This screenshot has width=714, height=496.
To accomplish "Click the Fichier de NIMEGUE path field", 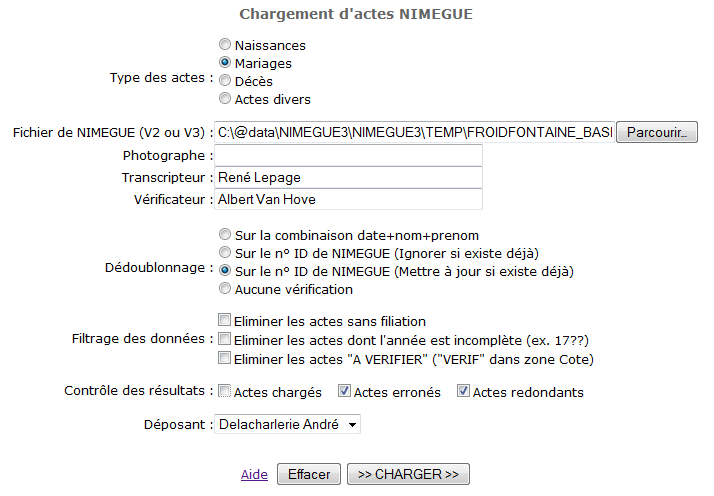I will (413, 132).
